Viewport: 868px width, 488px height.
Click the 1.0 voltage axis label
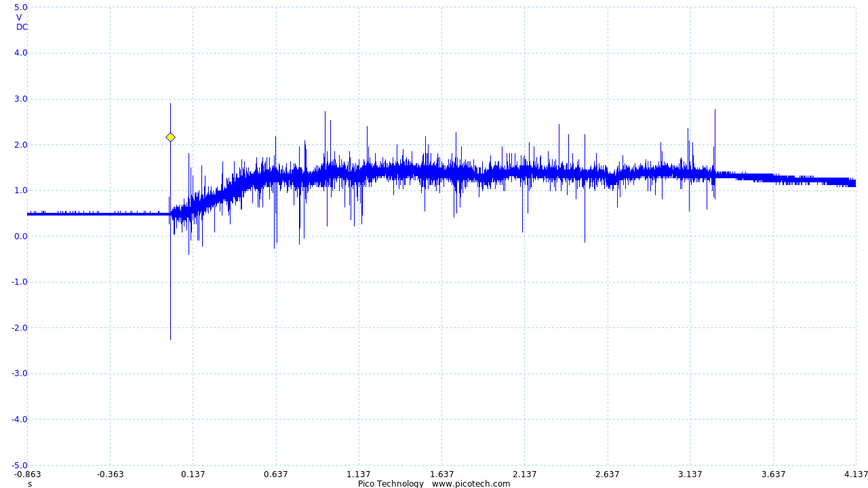pos(21,190)
